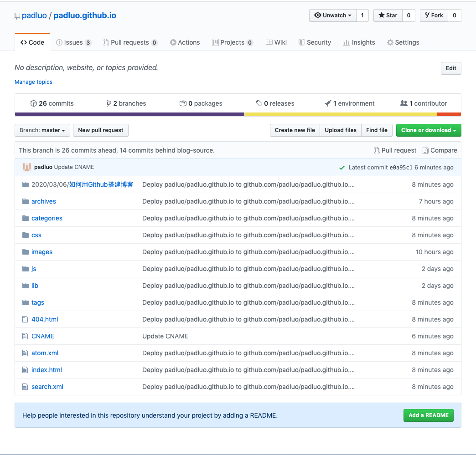The width and height of the screenshot is (476, 455).
Task: Open the padluo owner link
Action: point(34,15)
